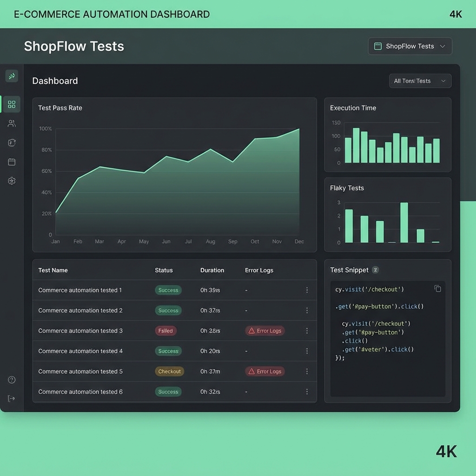Viewport: 476px width, 476px height.
Task: View Error Logs for Commerce automation tested 3
Action: [264, 331]
